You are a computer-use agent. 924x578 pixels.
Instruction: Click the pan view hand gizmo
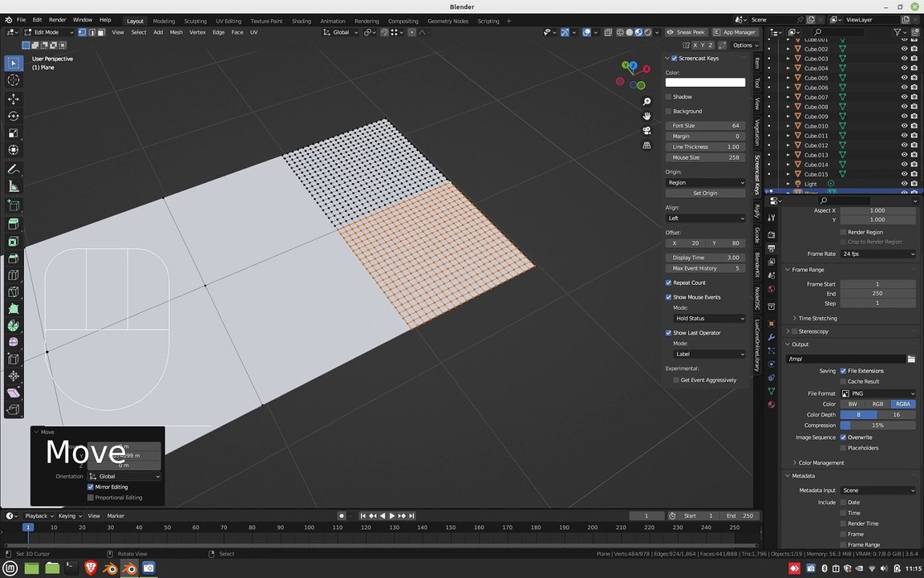click(646, 116)
